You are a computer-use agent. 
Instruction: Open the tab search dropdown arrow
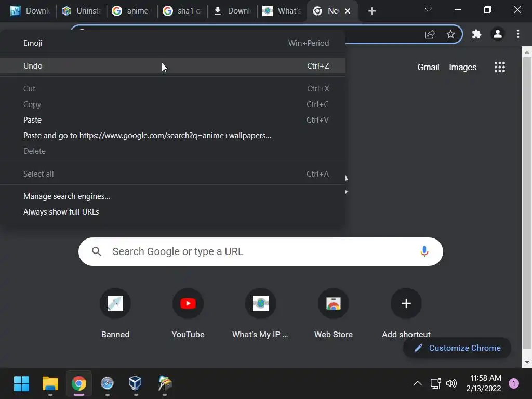tap(428, 10)
